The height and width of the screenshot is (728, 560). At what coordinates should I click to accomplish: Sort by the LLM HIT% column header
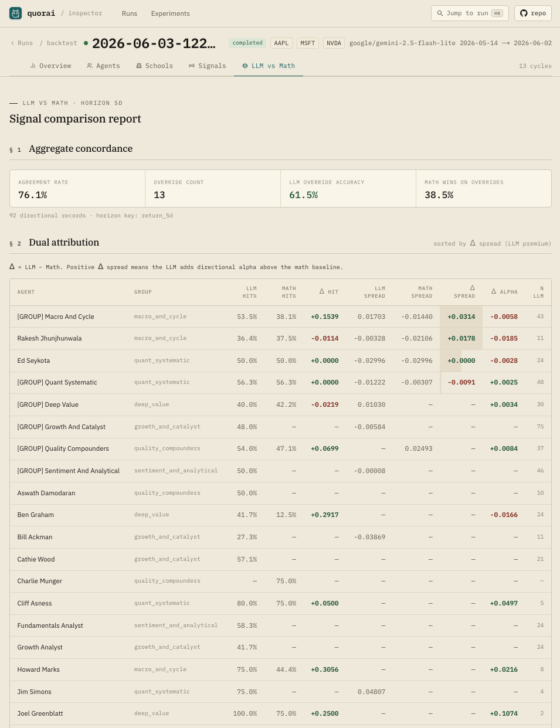pos(250,292)
